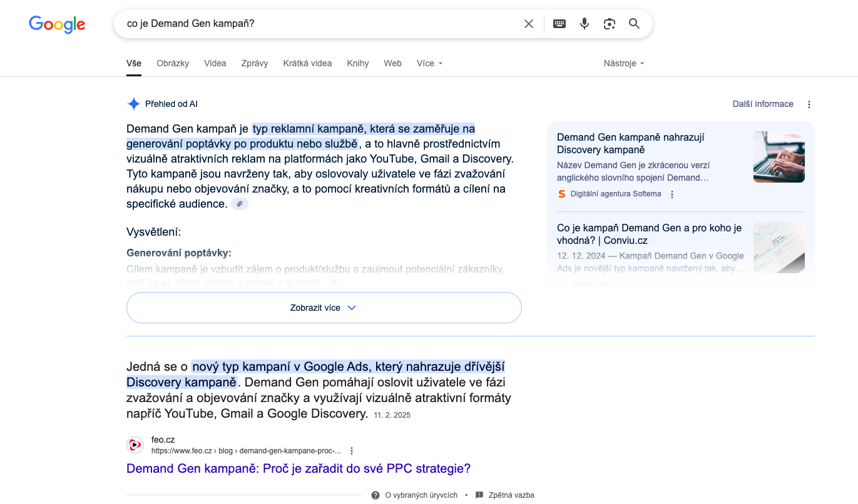This screenshot has height=504, width=858.
Task: Open three-dot menu beside Další informace
Action: (x=809, y=104)
